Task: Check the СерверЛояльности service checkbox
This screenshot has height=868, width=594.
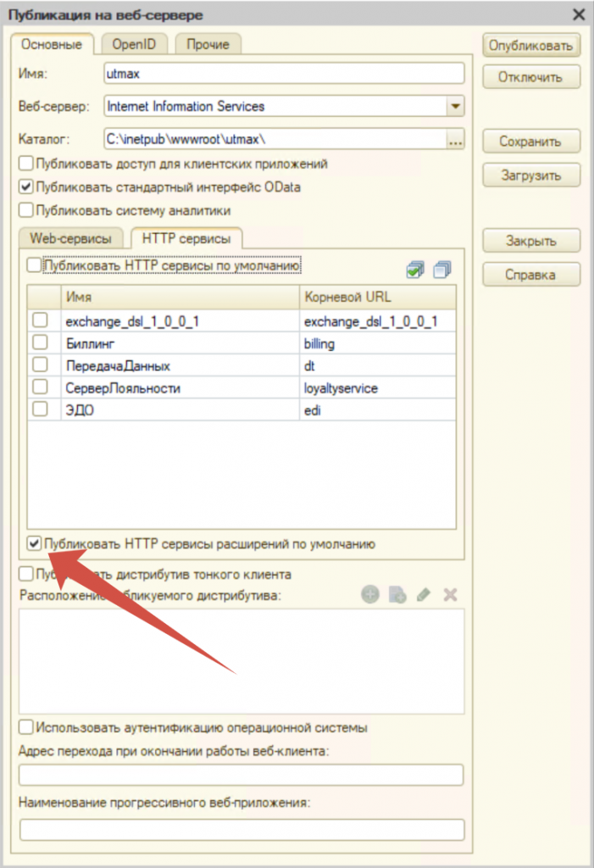Action: click(40, 387)
